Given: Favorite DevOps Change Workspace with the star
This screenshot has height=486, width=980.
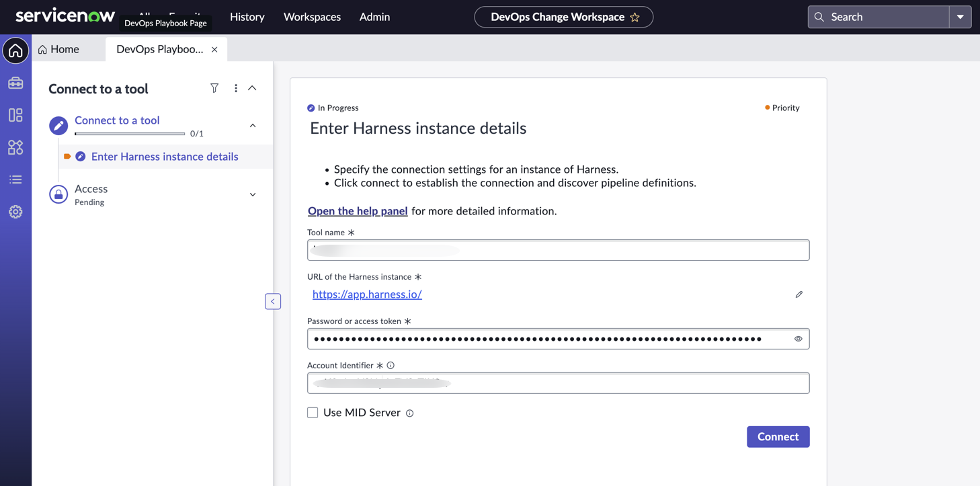Looking at the screenshot, I should pyautogui.click(x=635, y=17).
